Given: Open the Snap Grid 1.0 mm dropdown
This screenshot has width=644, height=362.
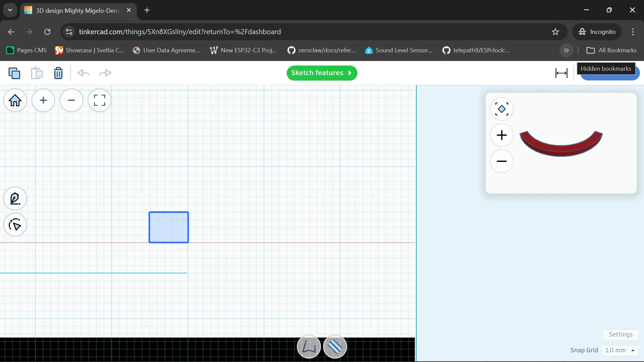Looking at the screenshot, I should 620,350.
